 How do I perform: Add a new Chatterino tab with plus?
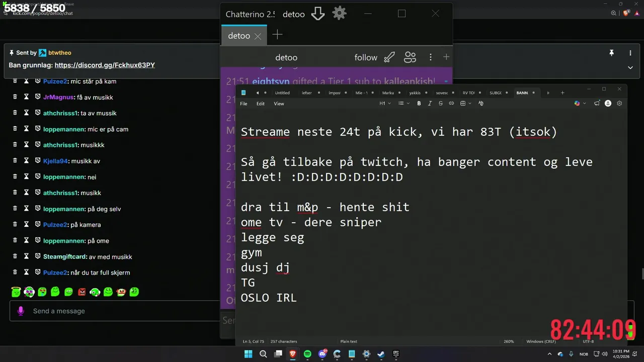[277, 35]
